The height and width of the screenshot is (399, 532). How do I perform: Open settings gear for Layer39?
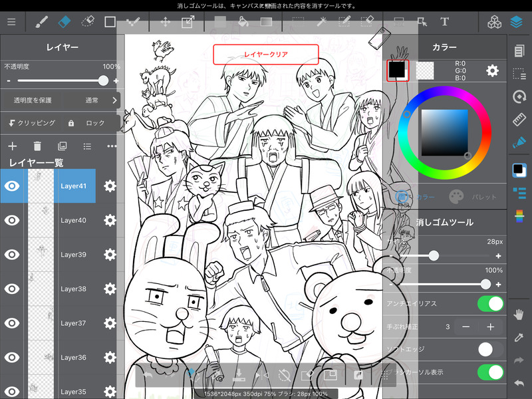pyautogui.click(x=110, y=255)
